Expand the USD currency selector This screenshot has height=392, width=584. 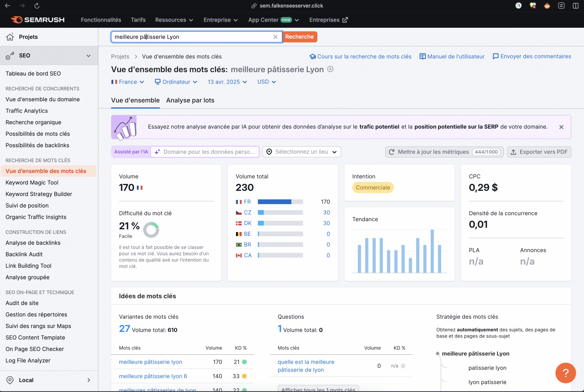tap(266, 82)
